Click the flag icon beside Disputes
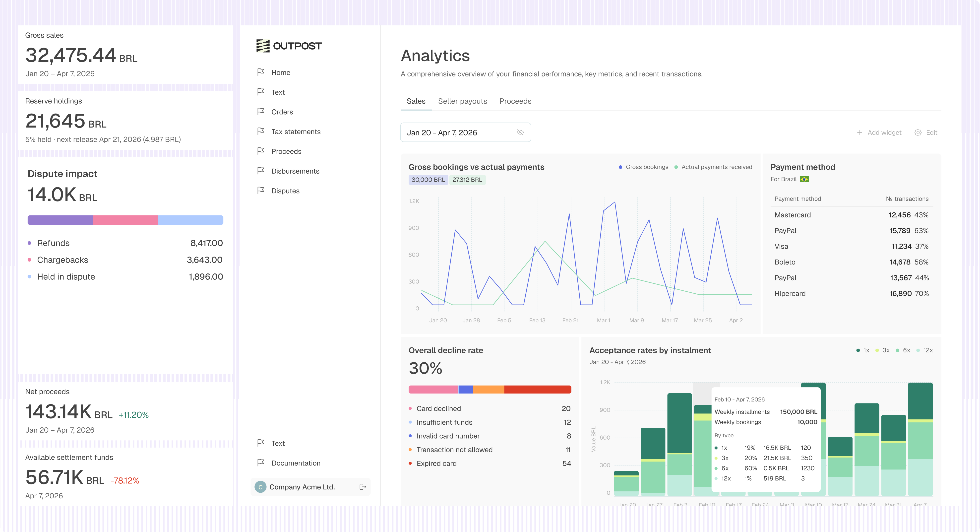 (261, 191)
